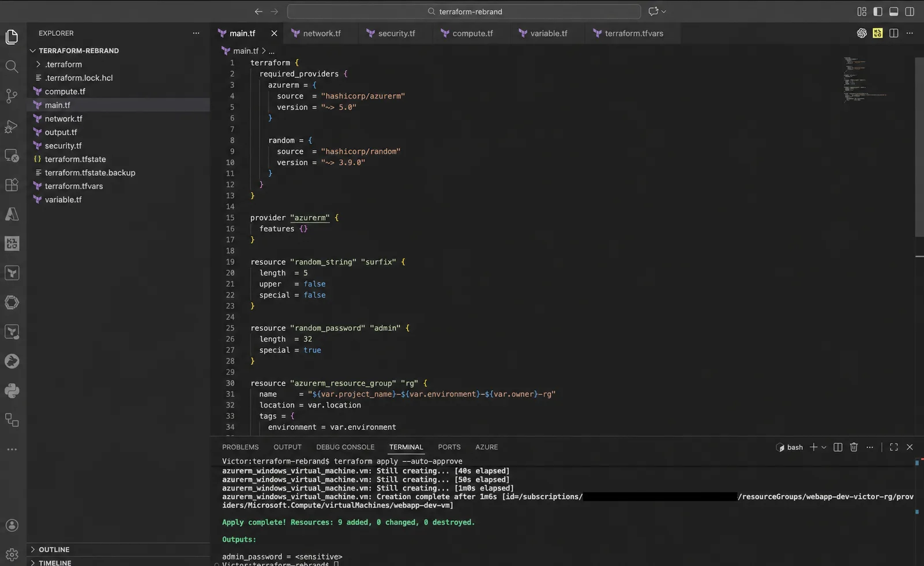Create a new terminal with plus

point(814,447)
